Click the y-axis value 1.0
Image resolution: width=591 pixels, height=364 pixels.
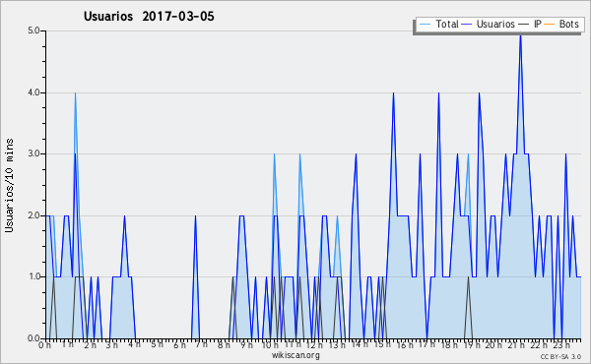33,277
